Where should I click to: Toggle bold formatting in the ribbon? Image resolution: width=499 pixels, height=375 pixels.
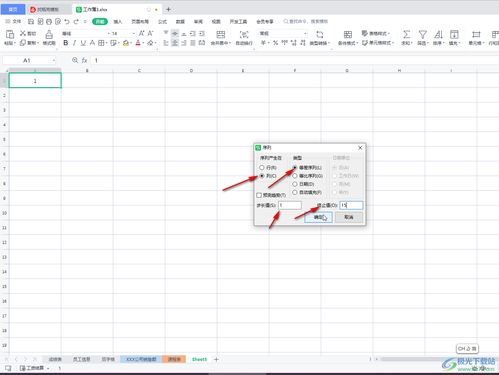[66, 43]
